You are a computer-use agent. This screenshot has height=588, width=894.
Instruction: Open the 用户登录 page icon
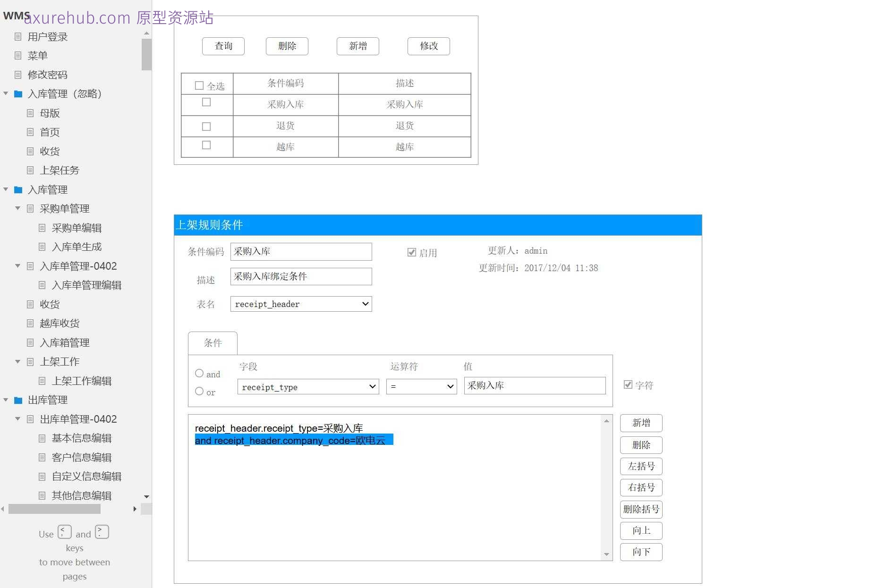point(18,36)
